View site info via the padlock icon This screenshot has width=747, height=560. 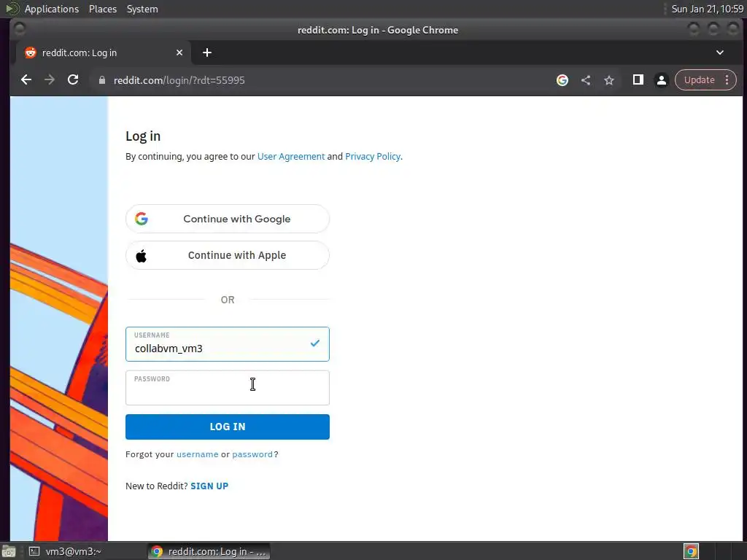point(101,80)
